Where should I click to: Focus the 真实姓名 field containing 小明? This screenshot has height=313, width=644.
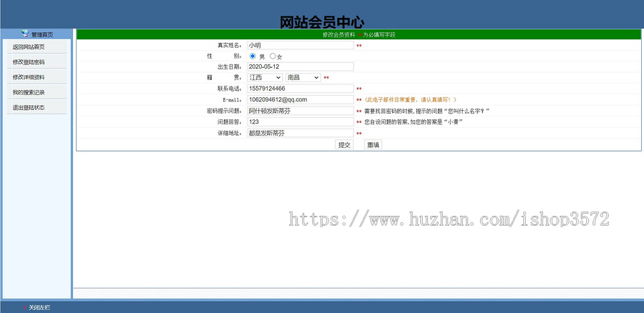click(301, 46)
